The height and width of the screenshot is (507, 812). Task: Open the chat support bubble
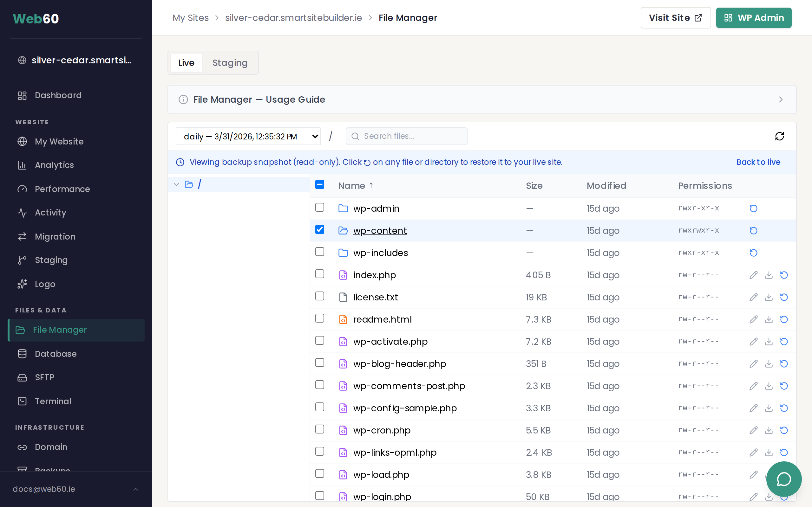pos(784,479)
